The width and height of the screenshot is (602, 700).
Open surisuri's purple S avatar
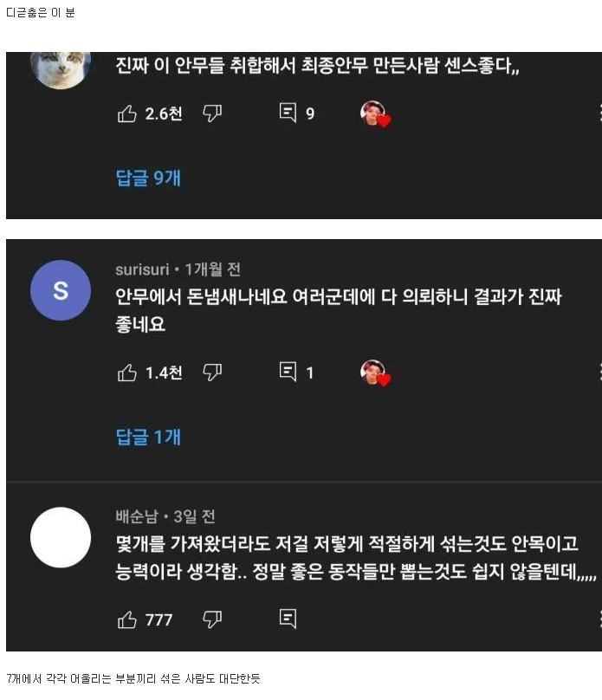[61, 290]
